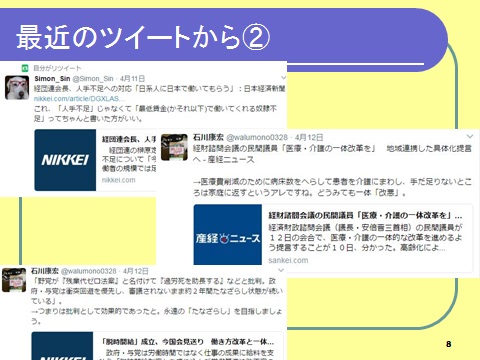Open 石川康宏 avatar on bottom tweet

14,280
